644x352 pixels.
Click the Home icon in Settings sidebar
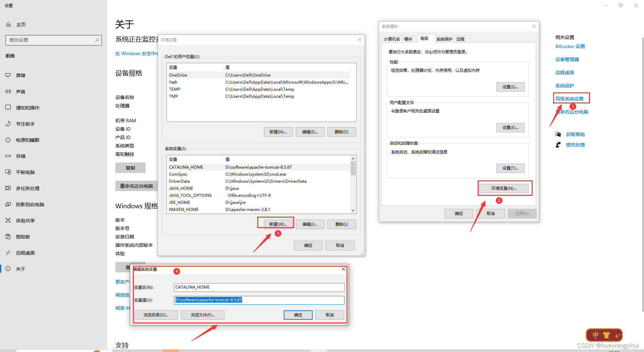[x=8, y=25]
